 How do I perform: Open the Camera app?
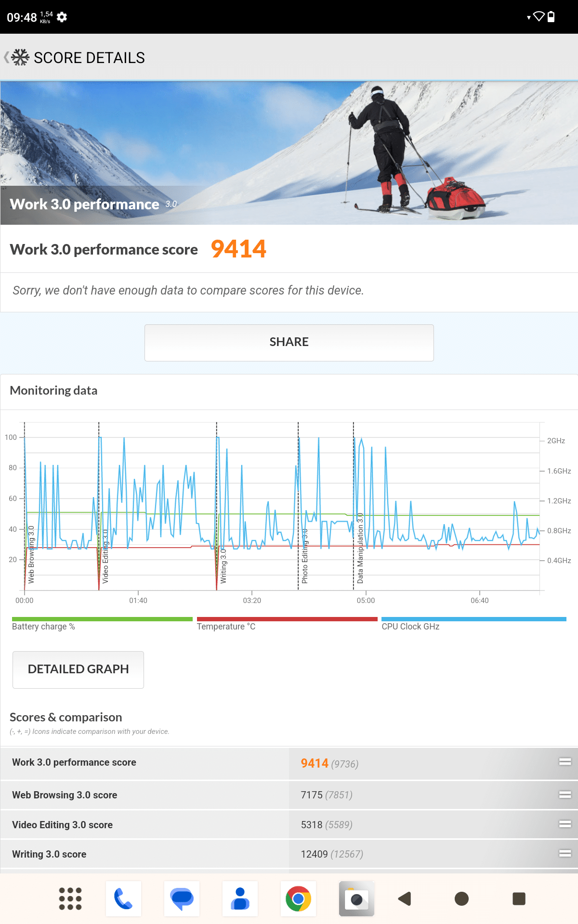point(356,898)
